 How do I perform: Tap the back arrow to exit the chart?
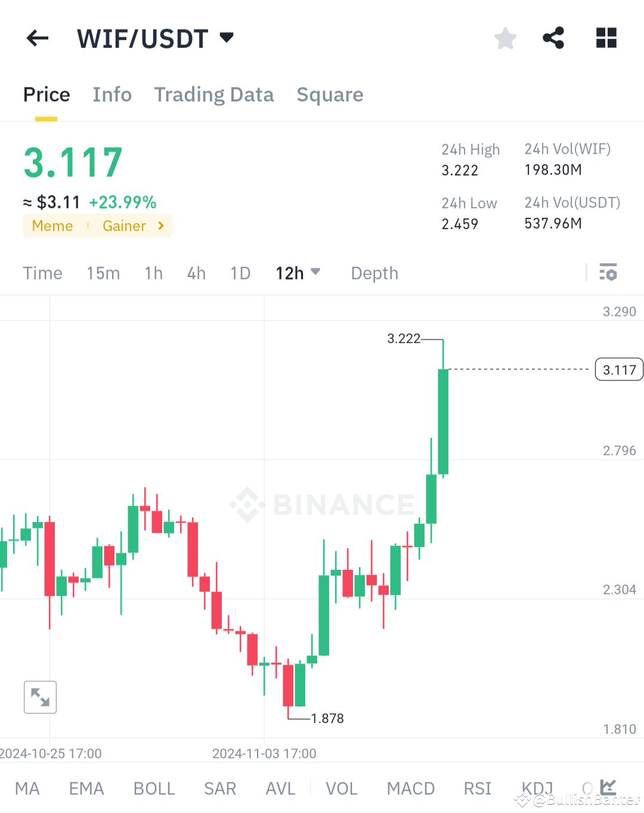coord(37,38)
